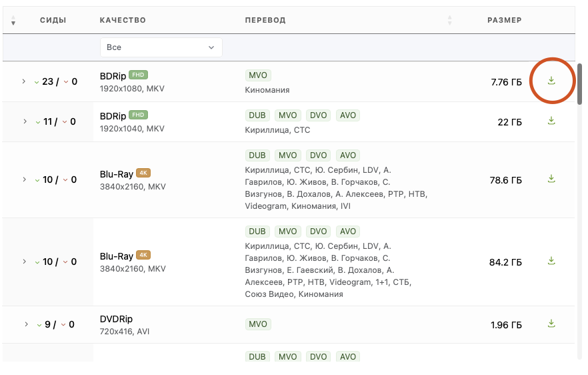
Task: Click the size value "7.76 ГБ"
Action: coord(506,82)
